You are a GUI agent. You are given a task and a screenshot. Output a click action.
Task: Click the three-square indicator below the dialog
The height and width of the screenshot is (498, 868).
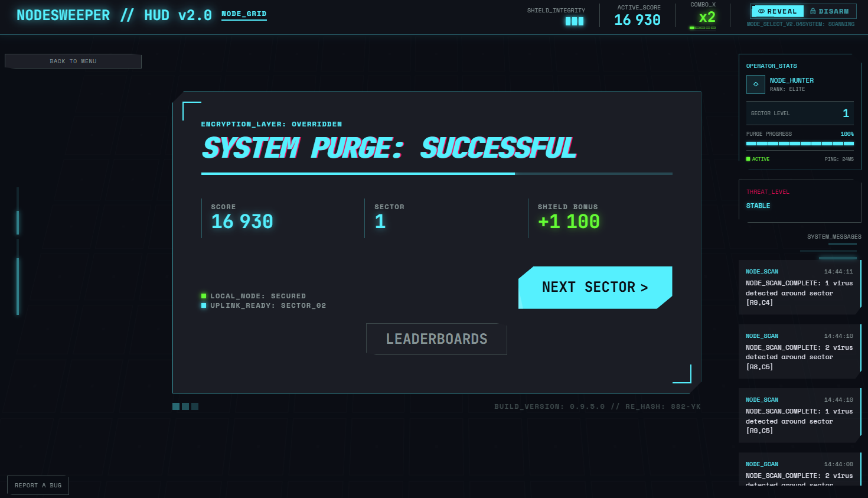tap(185, 406)
